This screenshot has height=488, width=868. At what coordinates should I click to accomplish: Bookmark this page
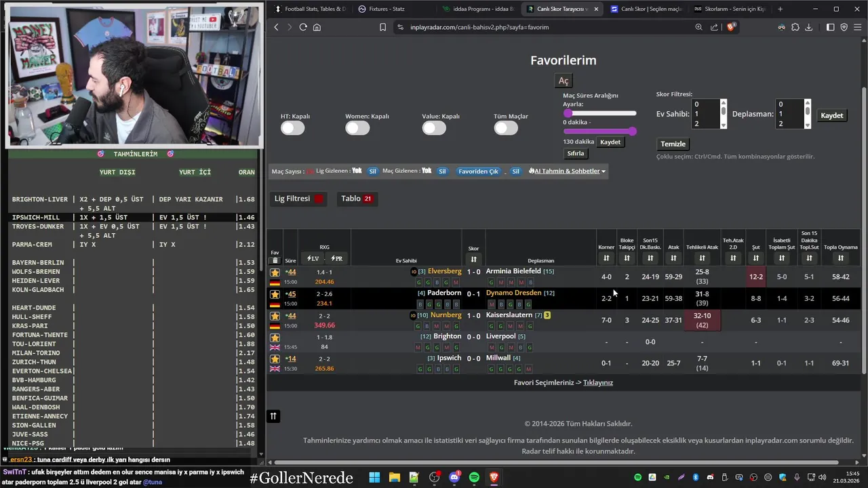[382, 27]
